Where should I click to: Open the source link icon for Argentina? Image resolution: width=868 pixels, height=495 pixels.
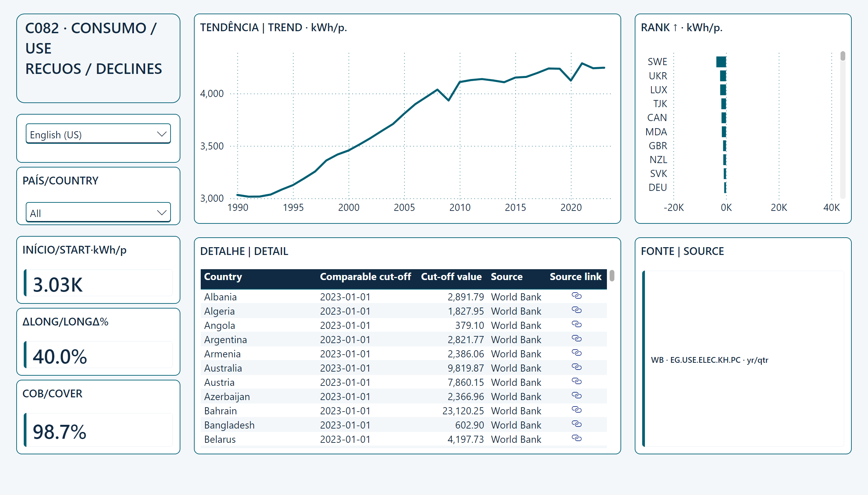click(576, 339)
